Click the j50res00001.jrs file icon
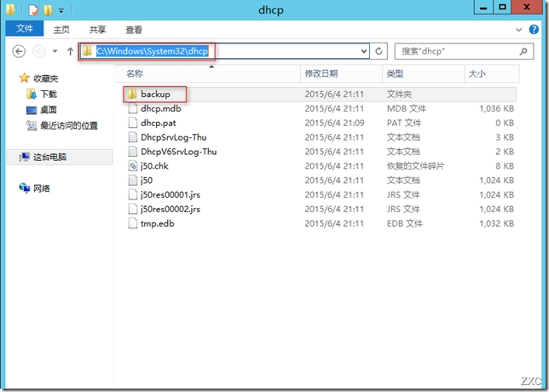 click(x=133, y=194)
